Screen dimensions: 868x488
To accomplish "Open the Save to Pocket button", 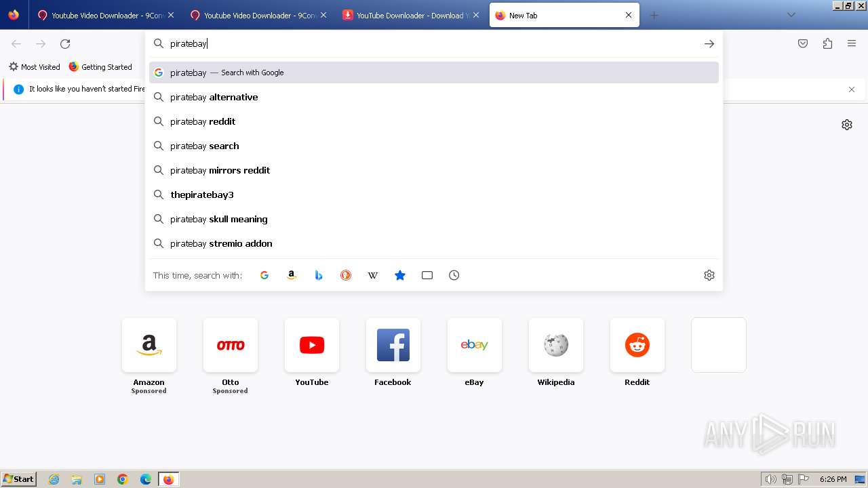I will (x=803, y=43).
